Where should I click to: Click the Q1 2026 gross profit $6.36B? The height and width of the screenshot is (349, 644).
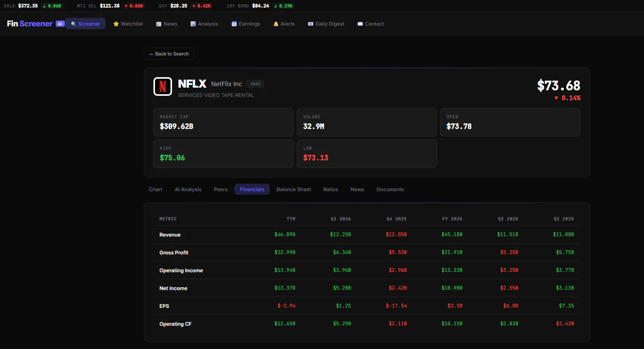click(x=342, y=252)
